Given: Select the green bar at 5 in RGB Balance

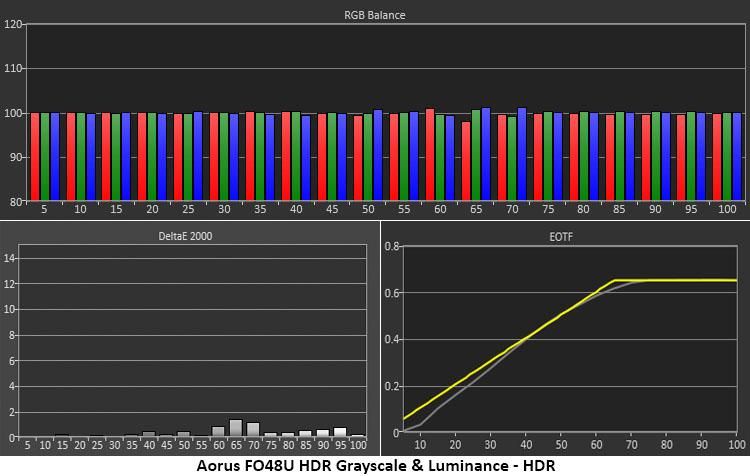Looking at the screenshot, I should 45,157.
